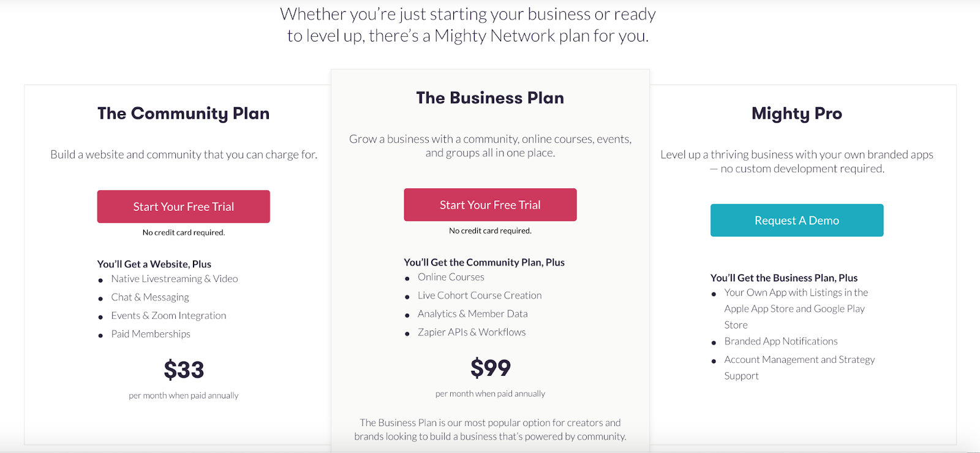
Task: Click the Paid Memberships item
Action: coord(151,333)
